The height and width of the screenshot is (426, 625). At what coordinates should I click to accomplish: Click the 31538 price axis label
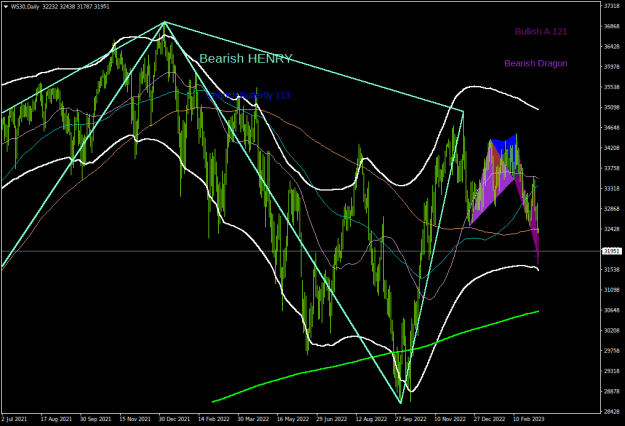(x=611, y=270)
